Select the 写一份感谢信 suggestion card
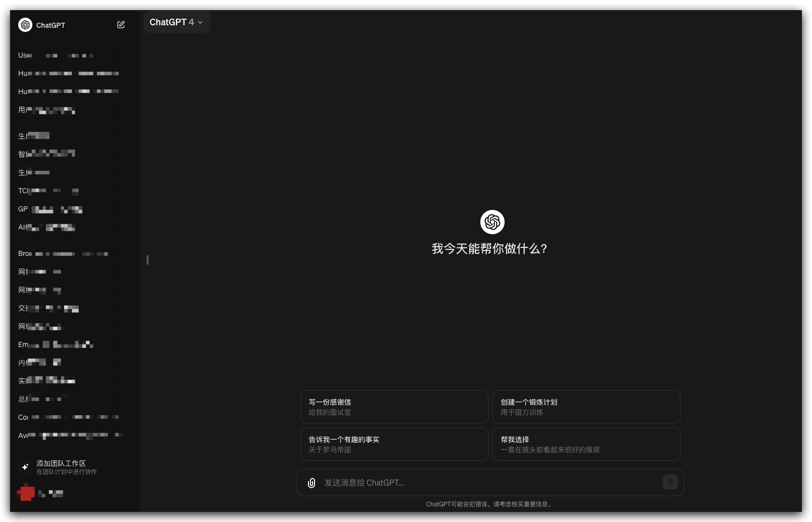 (394, 407)
